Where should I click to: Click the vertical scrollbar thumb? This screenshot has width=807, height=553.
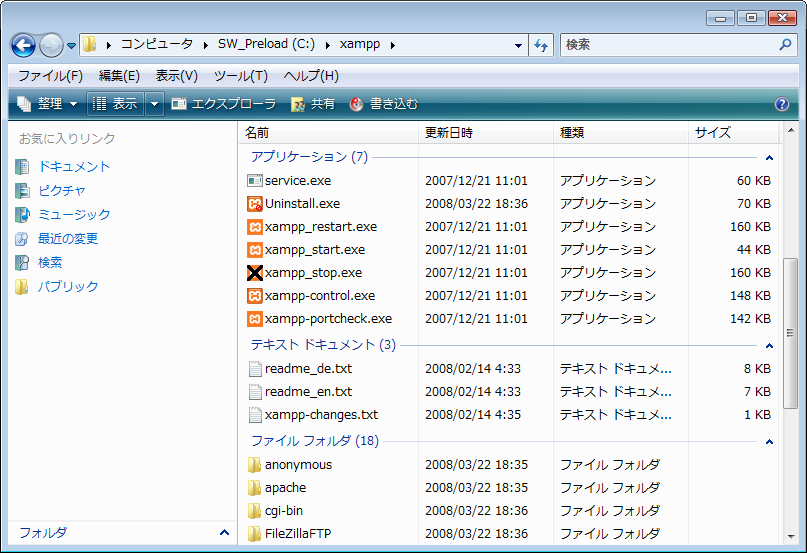point(791,333)
